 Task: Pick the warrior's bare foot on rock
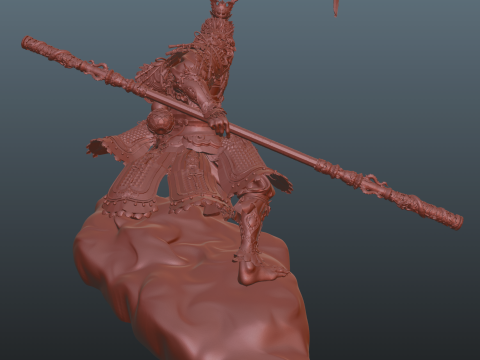(x=263, y=273)
